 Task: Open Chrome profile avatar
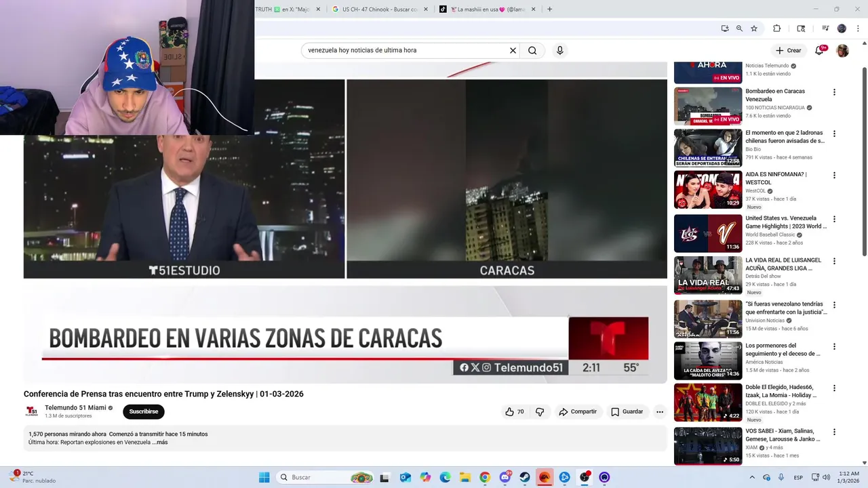point(842,28)
